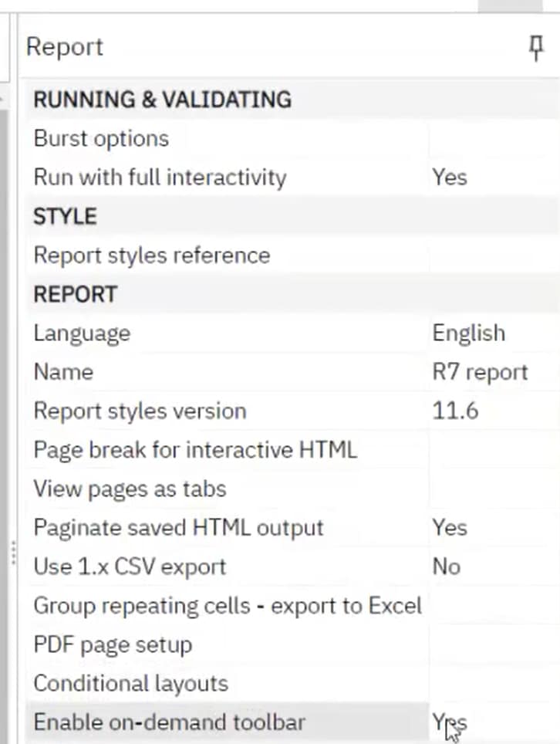Open the PDF page setup property

[113, 644]
